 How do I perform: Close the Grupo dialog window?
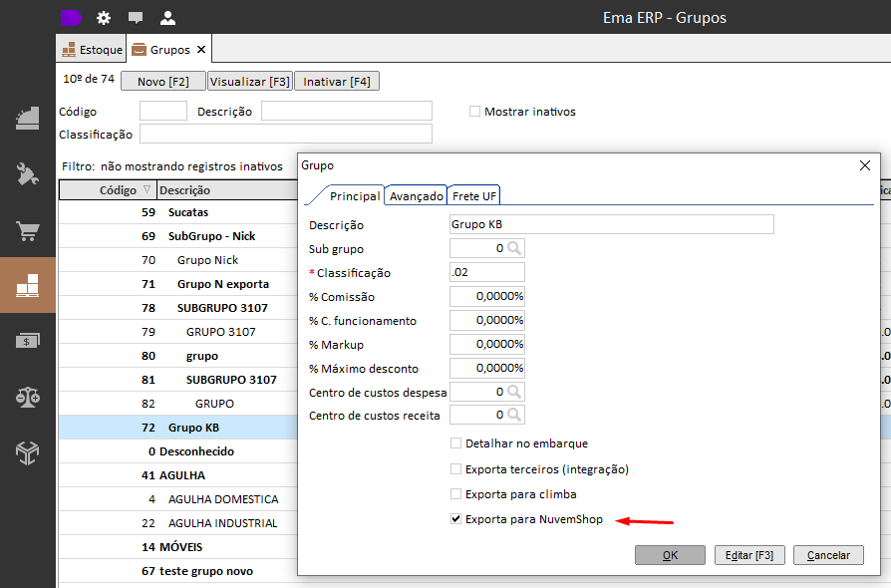pyautogui.click(x=865, y=165)
